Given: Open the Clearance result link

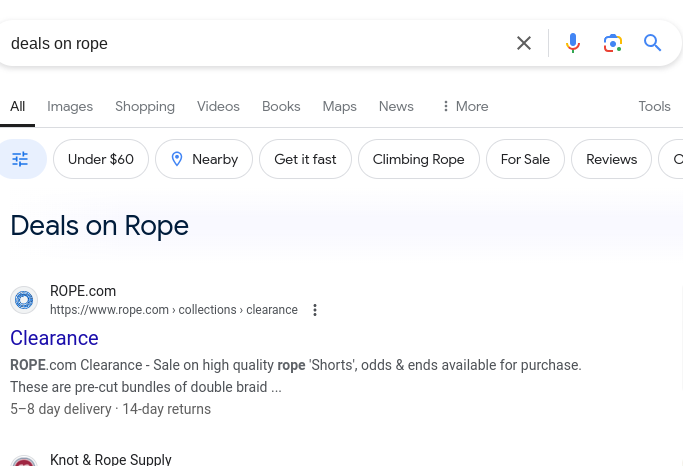Looking at the screenshot, I should 54,338.
